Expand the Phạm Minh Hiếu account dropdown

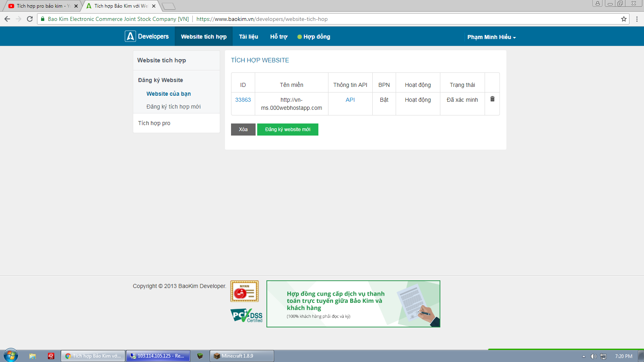(x=491, y=37)
